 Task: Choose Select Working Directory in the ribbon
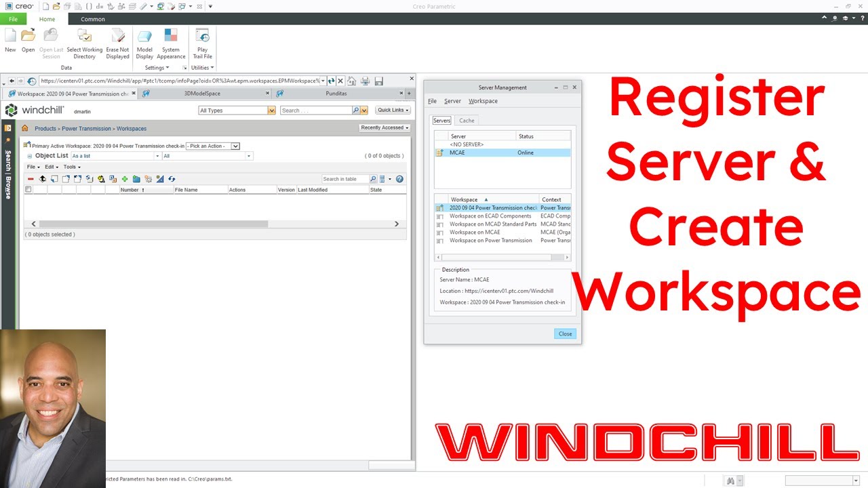[x=85, y=43]
